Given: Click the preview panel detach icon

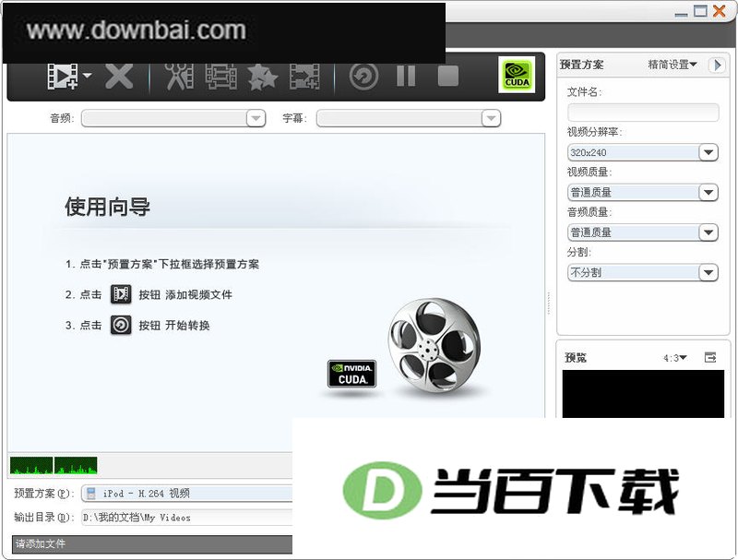Looking at the screenshot, I should click(x=710, y=358).
